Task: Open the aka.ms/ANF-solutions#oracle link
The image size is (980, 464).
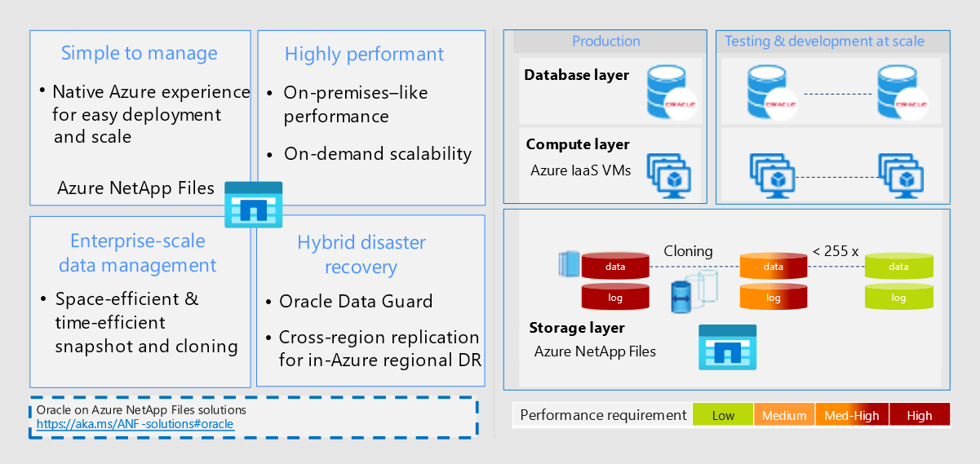Action: pyautogui.click(x=135, y=424)
